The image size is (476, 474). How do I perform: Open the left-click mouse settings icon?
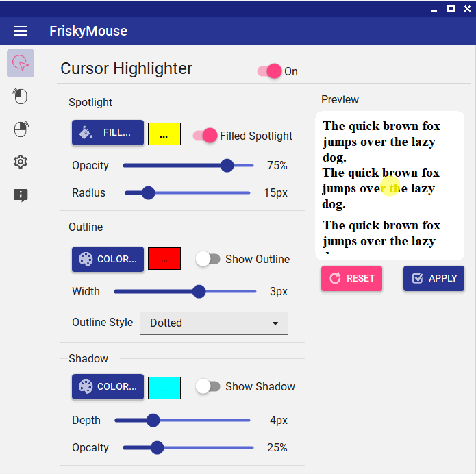click(21, 97)
